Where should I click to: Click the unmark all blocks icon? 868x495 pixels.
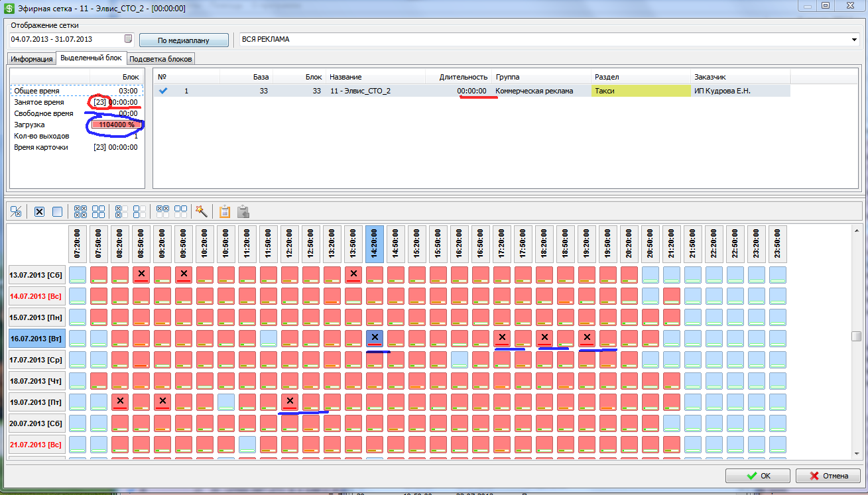pos(99,211)
